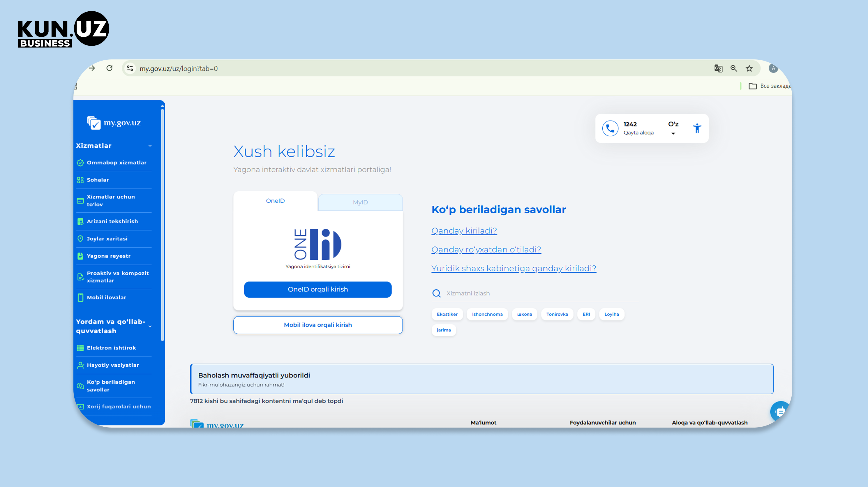Click the my.gov.uz logo in the sidebar
This screenshot has width=868, height=487.
coord(114,123)
